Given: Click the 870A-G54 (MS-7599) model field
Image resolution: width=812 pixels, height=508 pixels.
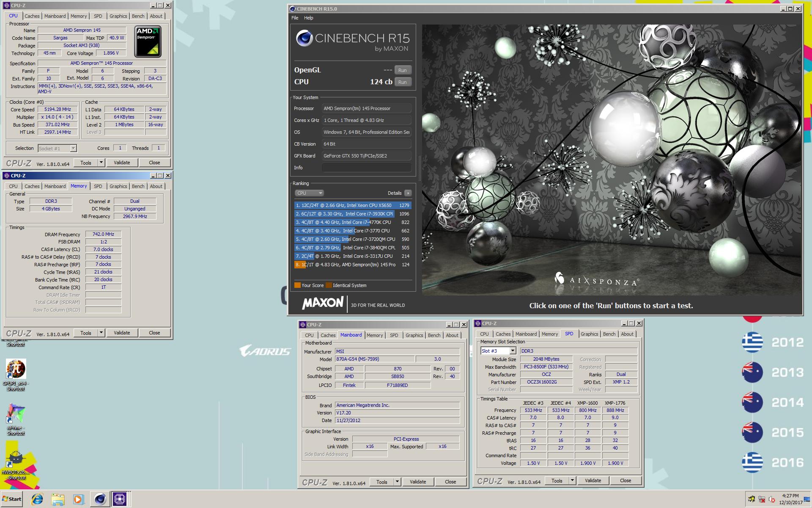Looking at the screenshot, I should point(375,359).
